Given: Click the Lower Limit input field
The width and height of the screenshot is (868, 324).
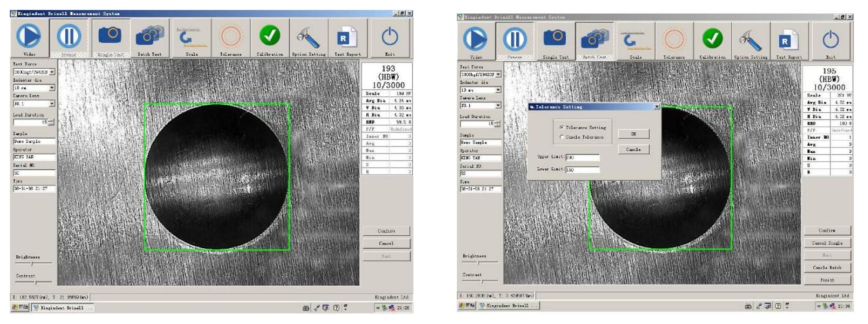Looking at the screenshot, I should pyautogui.click(x=582, y=170).
